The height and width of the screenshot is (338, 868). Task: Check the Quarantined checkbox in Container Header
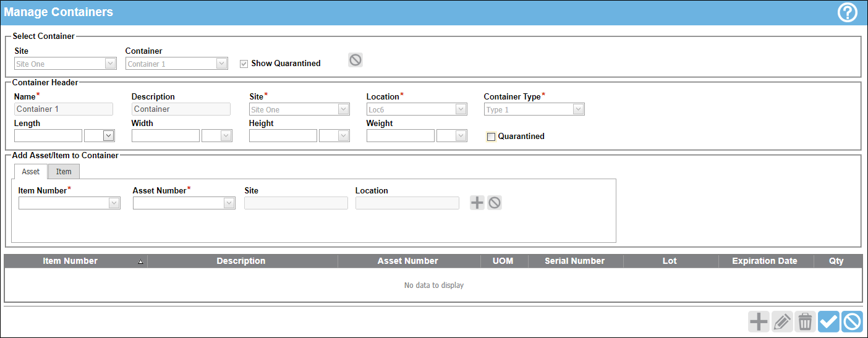click(491, 137)
